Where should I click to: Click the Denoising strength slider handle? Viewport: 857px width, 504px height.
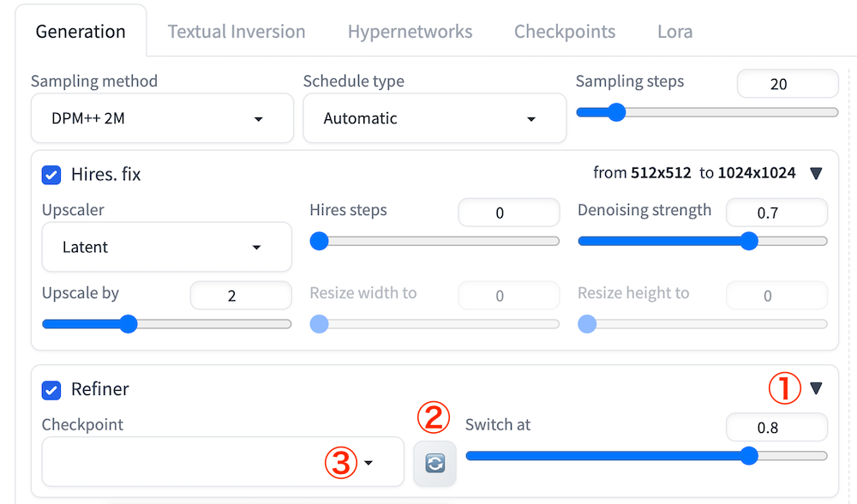click(x=748, y=241)
